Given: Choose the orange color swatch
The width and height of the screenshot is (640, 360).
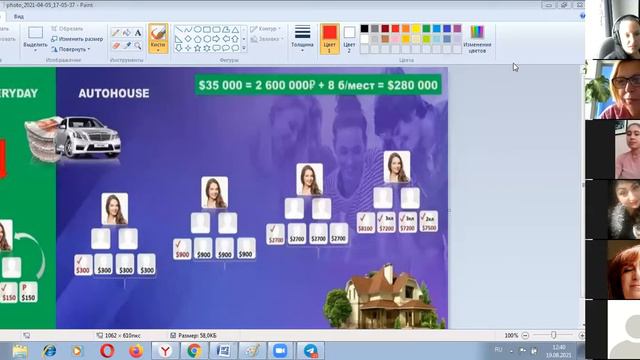Looking at the screenshot, I should 406,29.
